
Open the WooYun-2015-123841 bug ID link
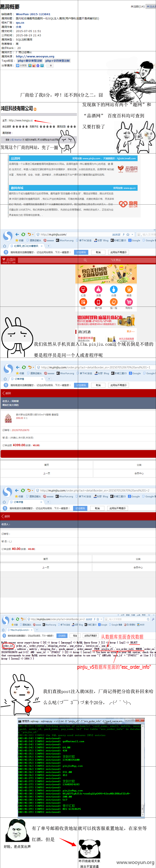pos(33,14)
